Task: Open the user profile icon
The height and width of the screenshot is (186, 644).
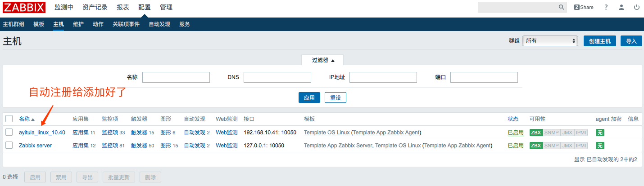Action: pyautogui.click(x=621, y=7)
